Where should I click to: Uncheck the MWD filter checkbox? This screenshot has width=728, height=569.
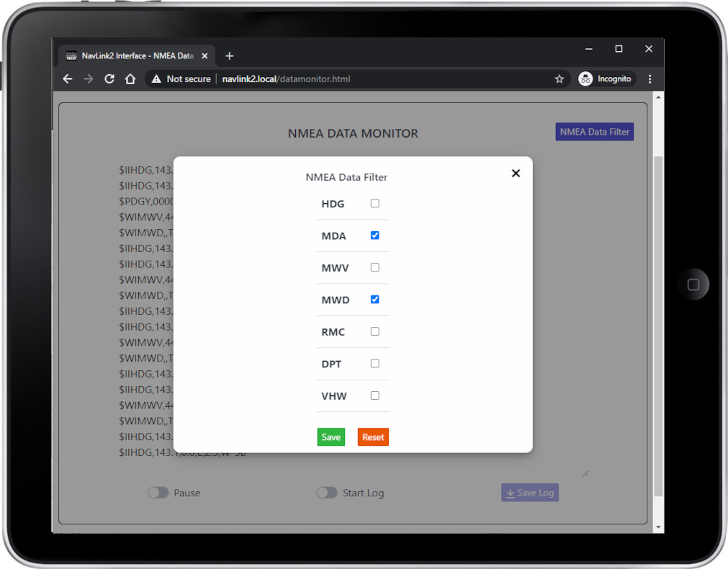[374, 300]
